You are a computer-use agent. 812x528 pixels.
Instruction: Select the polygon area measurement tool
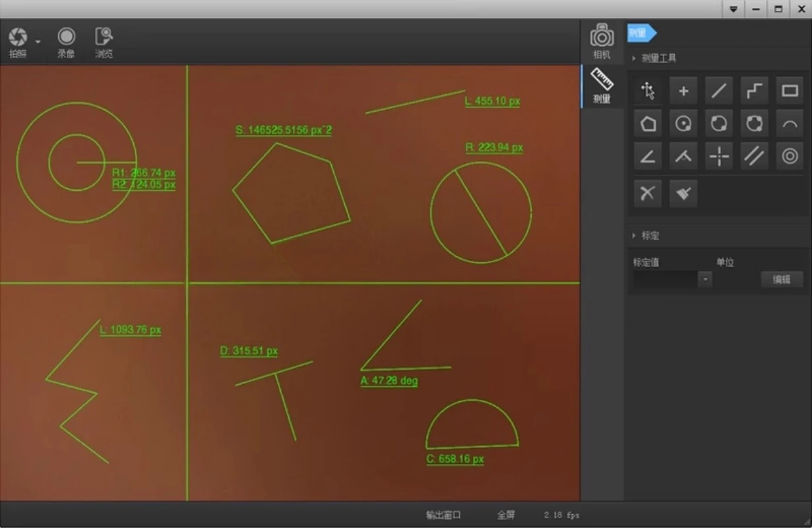point(648,123)
